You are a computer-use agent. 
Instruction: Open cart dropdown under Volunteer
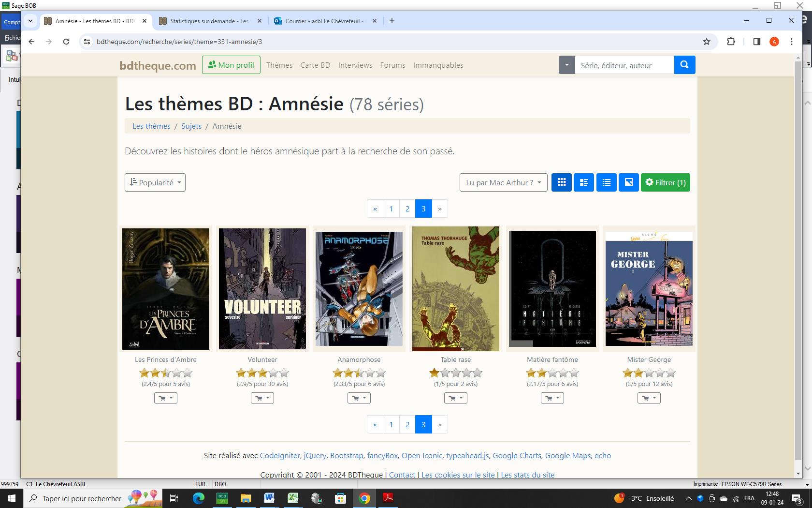pos(262,398)
